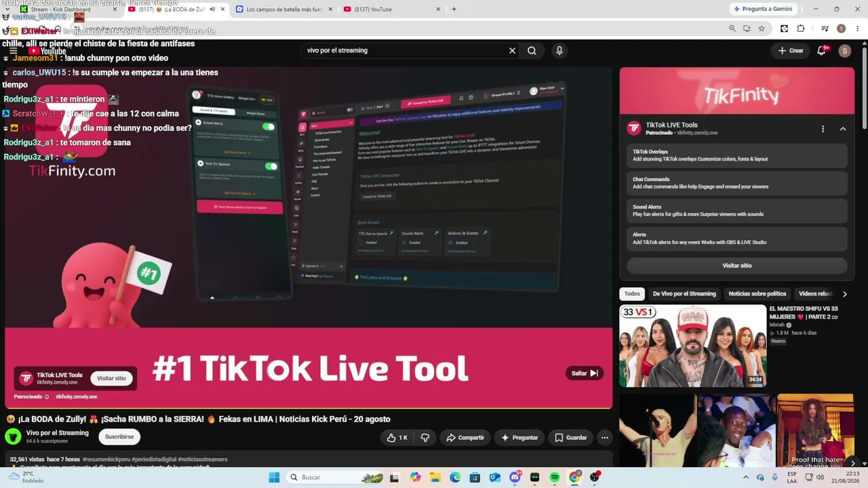Open the Sound Alerts ad link

click(x=737, y=211)
